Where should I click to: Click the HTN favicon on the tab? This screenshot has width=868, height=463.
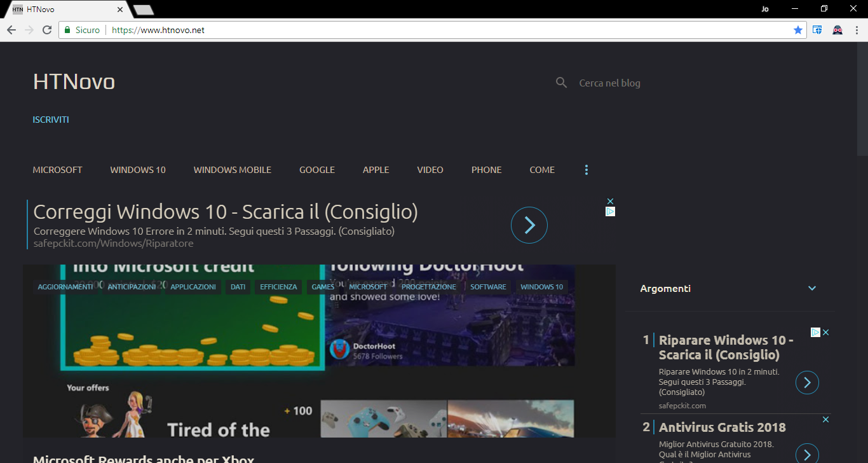point(18,10)
